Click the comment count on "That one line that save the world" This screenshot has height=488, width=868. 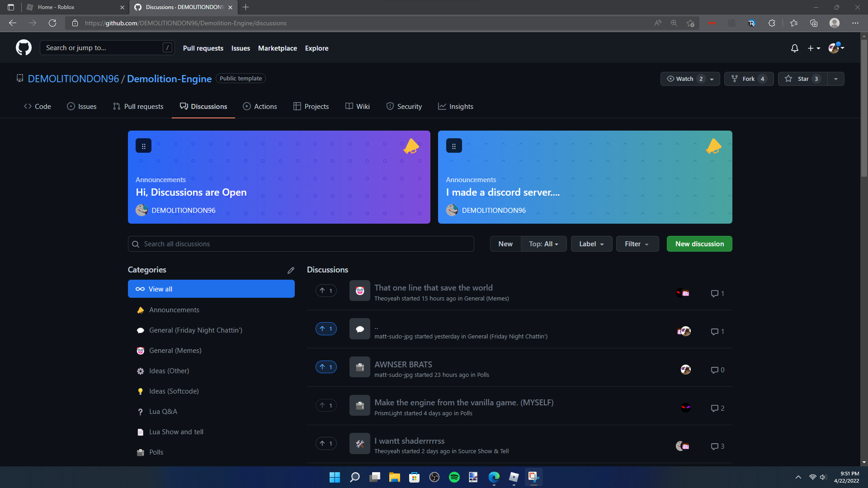[x=717, y=293]
